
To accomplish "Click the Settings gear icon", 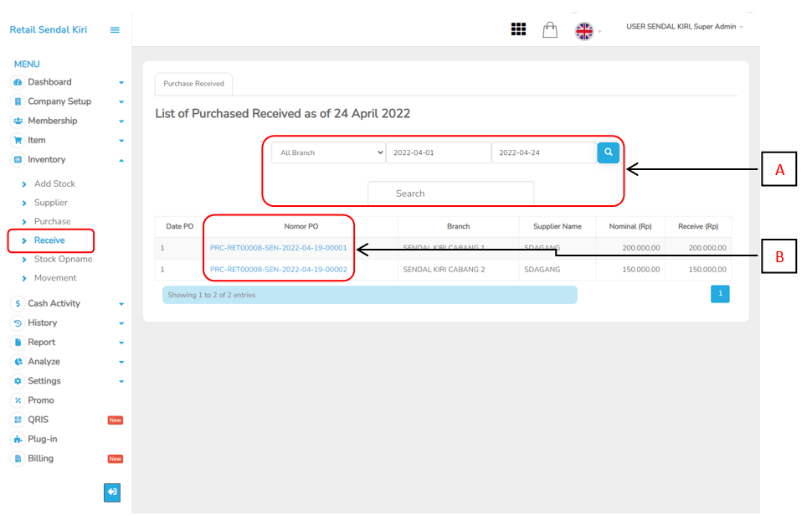I will (x=18, y=381).
